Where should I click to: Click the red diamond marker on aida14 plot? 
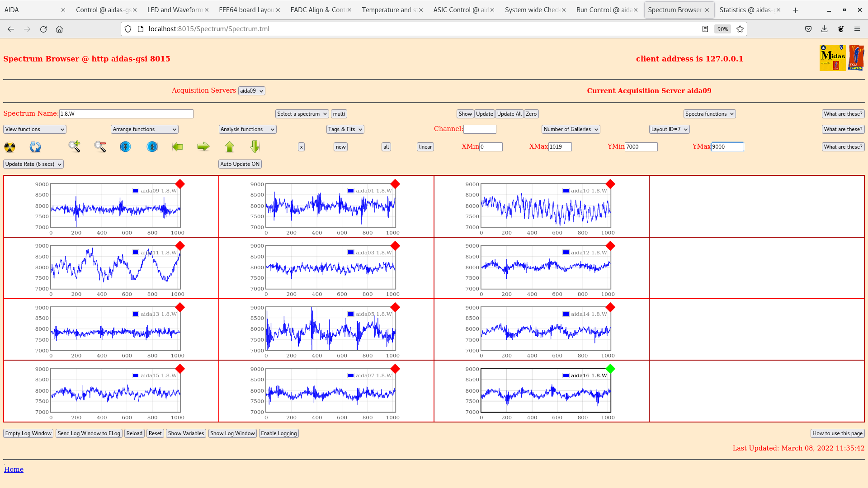pyautogui.click(x=610, y=307)
